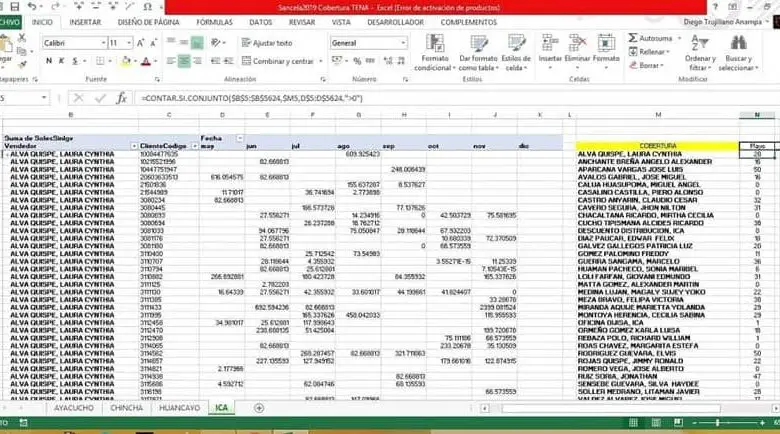Screen dimensions: 780x434
Task: Open the Fecha column filter dropdown
Action: tap(240, 138)
